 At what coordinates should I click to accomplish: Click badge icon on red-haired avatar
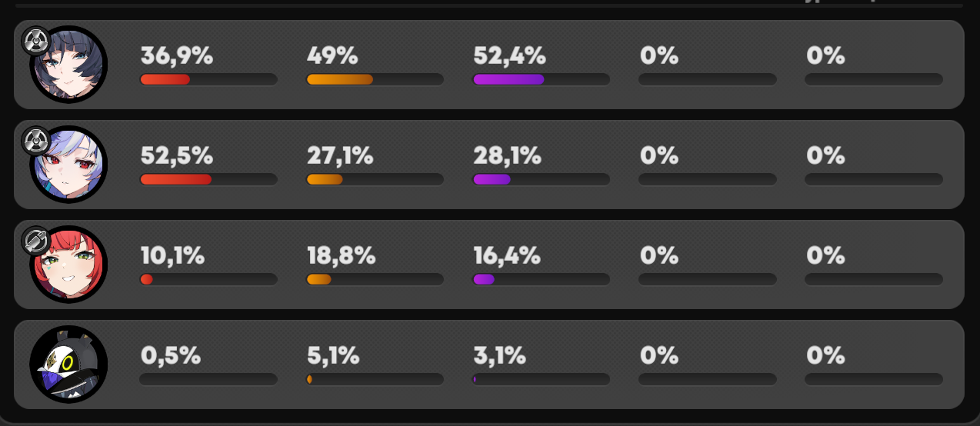click(x=36, y=241)
